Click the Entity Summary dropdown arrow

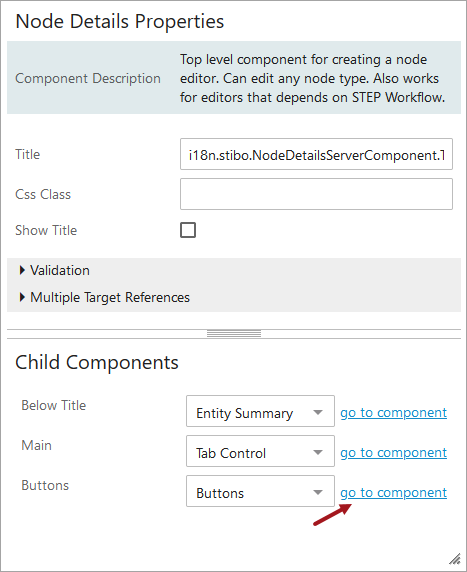click(x=318, y=413)
